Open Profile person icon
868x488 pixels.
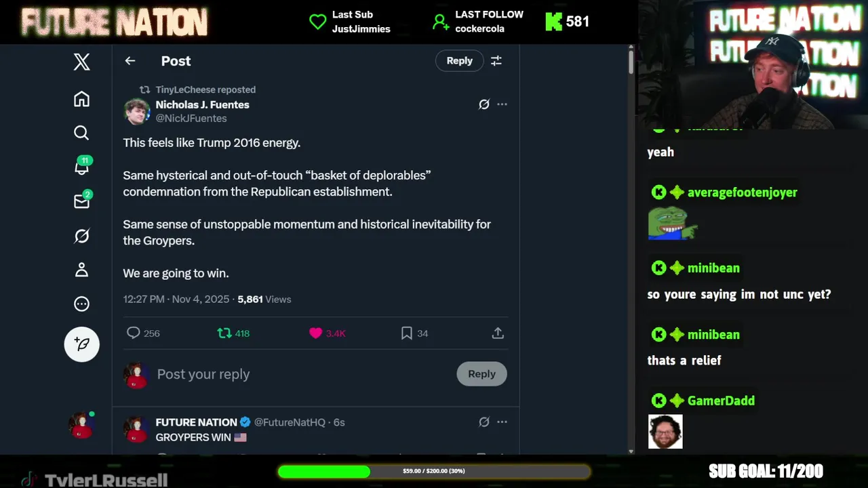pos(81,270)
